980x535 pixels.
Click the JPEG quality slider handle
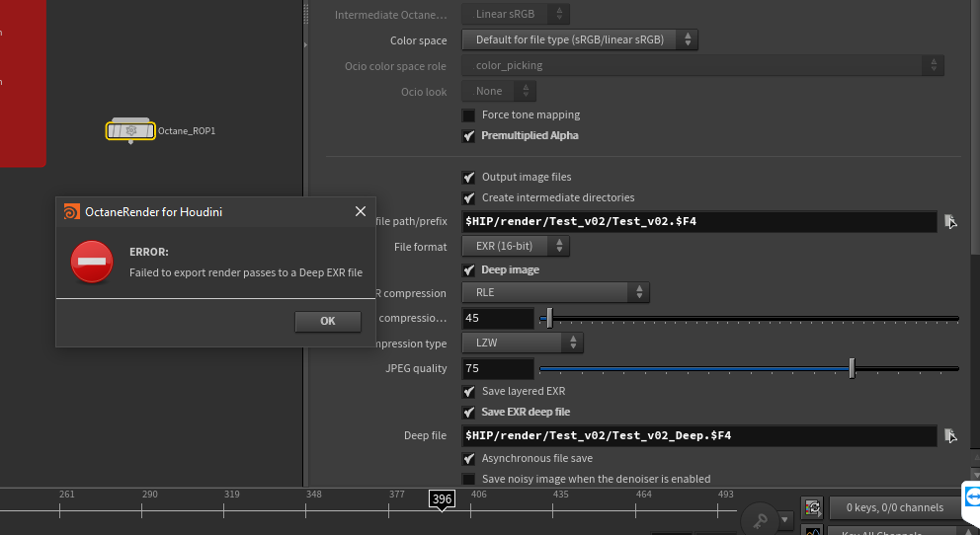point(852,368)
